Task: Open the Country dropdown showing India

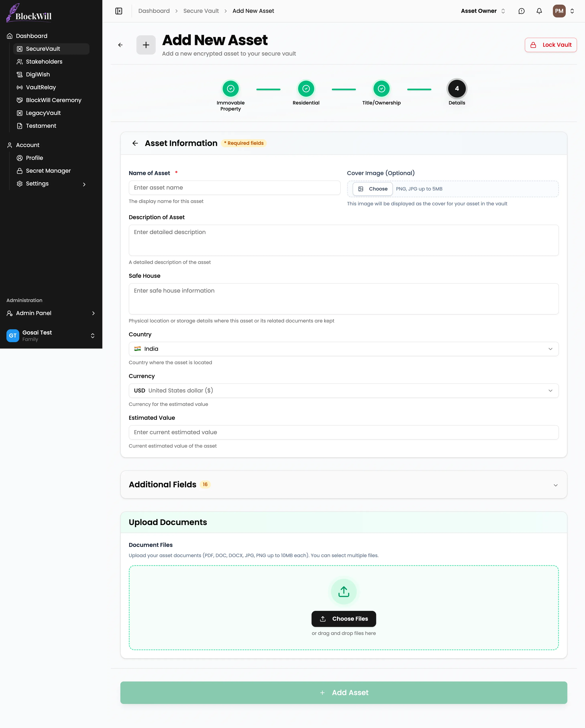Action: (343, 349)
